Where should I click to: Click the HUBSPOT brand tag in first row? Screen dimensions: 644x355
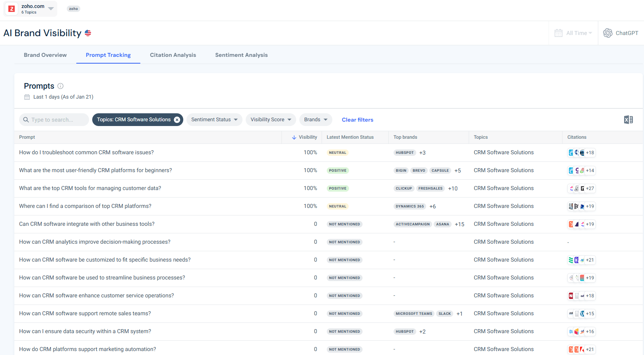tap(405, 153)
